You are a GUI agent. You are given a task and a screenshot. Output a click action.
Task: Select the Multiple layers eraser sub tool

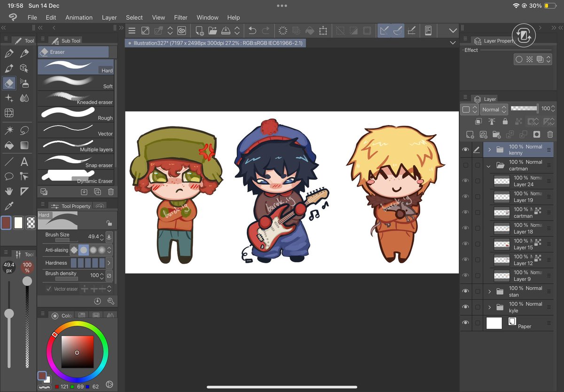tap(76, 146)
